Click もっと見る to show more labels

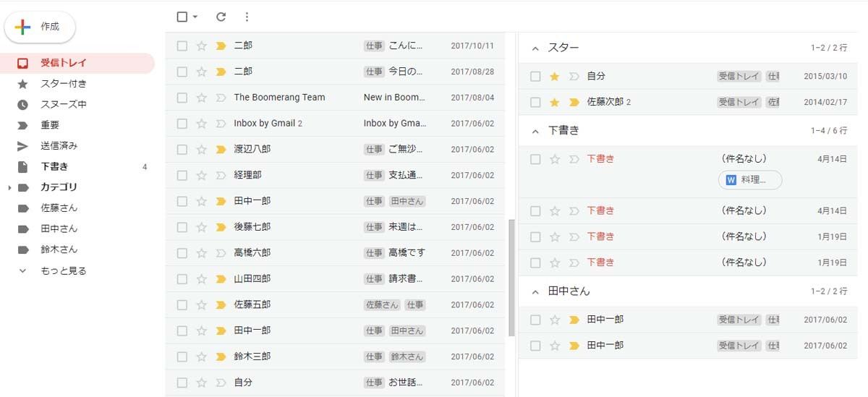(63, 271)
